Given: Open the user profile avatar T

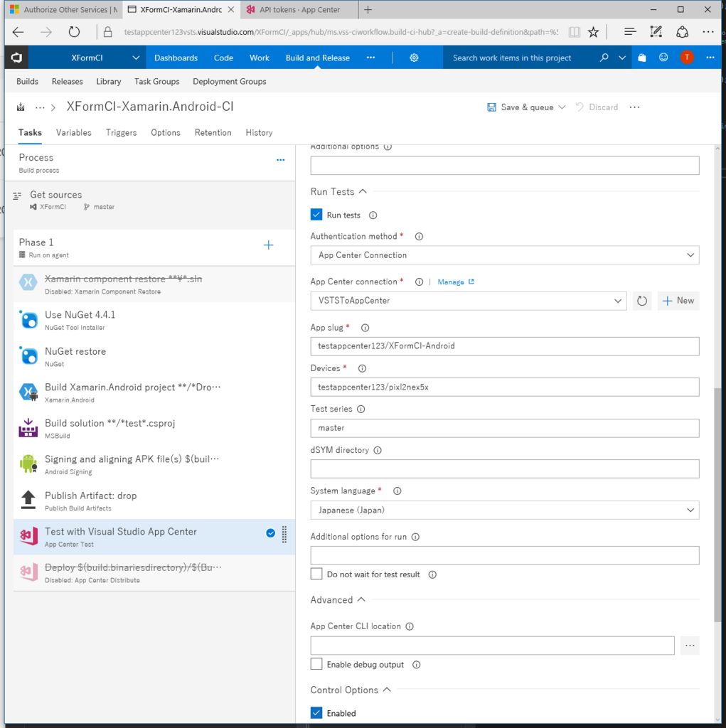Looking at the screenshot, I should point(687,58).
